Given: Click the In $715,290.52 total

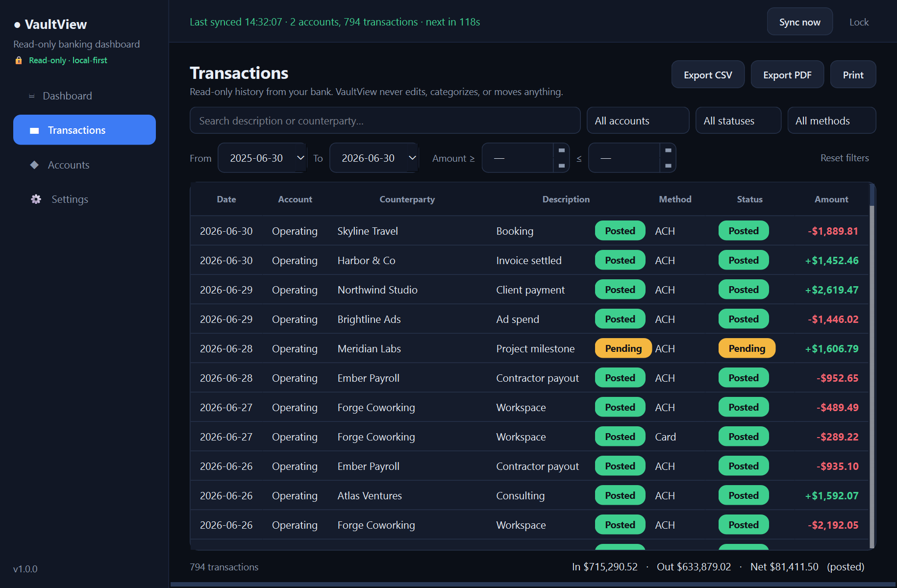Looking at the screenshot, I should click(x=604, y=566).
